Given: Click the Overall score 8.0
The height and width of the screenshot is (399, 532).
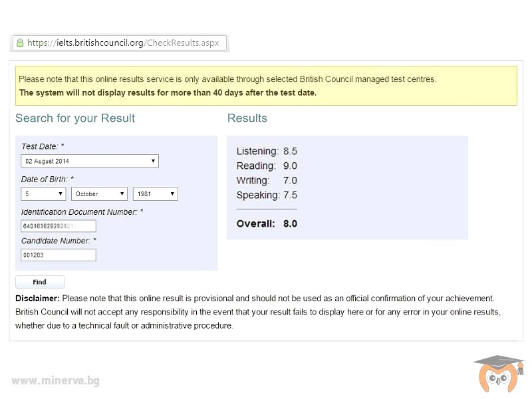Looking at the screenshot, I should [290, 223].
